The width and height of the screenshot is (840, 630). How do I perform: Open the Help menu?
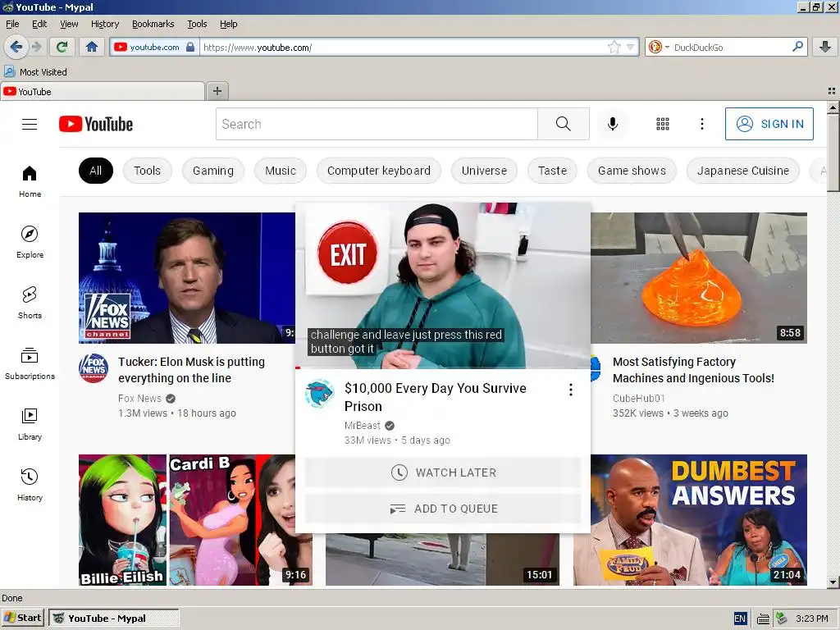[x=228, y=24]
